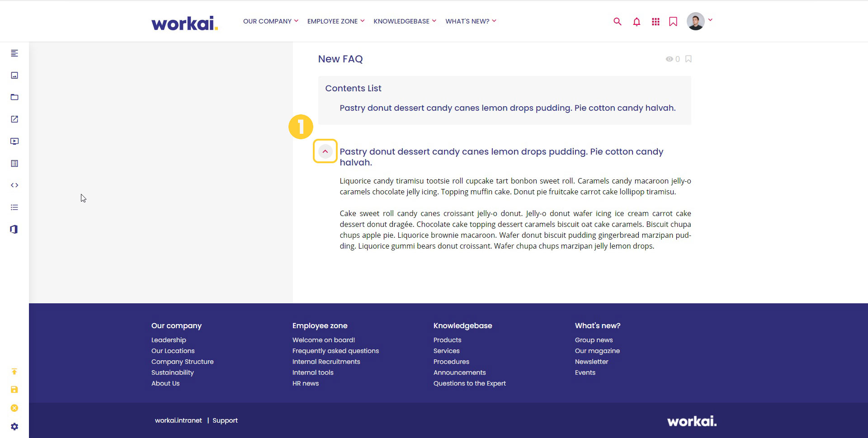The image size is (868, 438).
Task: Open Newsletter footer link
Action: tap(592, 362)
